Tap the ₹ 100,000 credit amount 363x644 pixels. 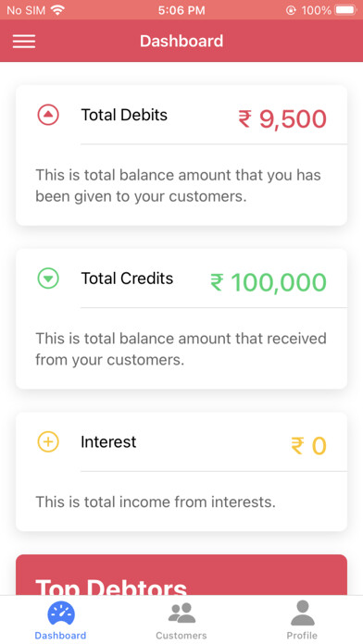click(269, 282)
